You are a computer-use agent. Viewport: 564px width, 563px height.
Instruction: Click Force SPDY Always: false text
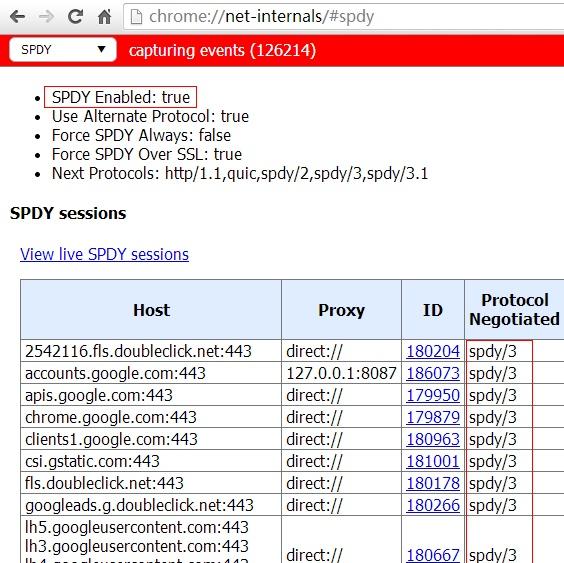coord(141,135)
